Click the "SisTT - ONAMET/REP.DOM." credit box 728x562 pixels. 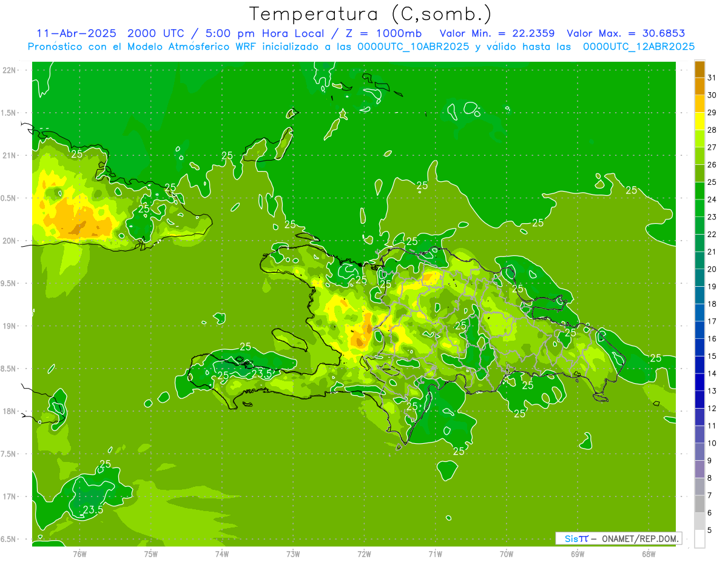tap(618, 538)
